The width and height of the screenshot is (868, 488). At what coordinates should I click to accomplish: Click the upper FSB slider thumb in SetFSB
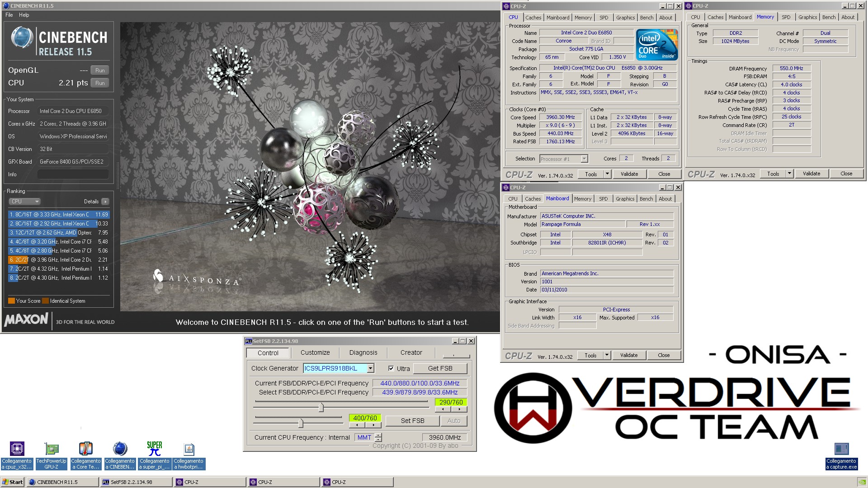click(x=321, y=408)
